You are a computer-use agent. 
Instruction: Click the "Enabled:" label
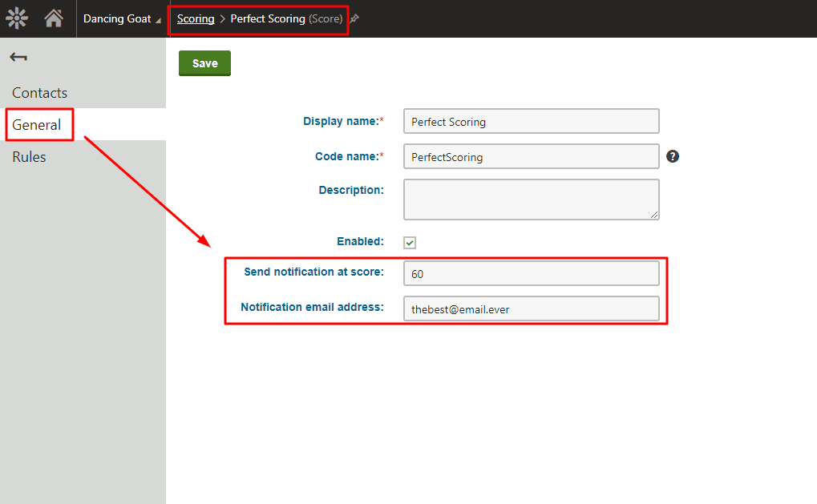(360, 242)
